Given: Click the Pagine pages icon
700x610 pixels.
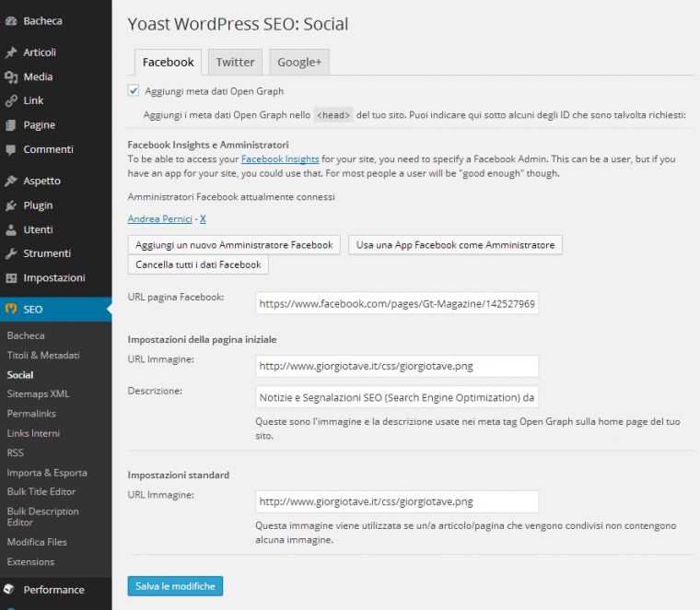Looking at the screenshot, I should coord(11,125).
